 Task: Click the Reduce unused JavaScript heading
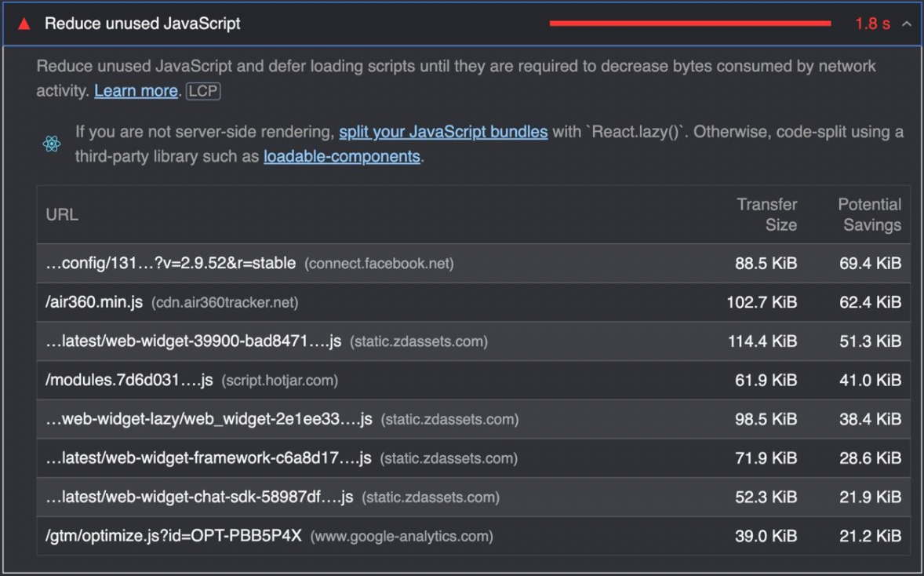[x=142, y=24]
